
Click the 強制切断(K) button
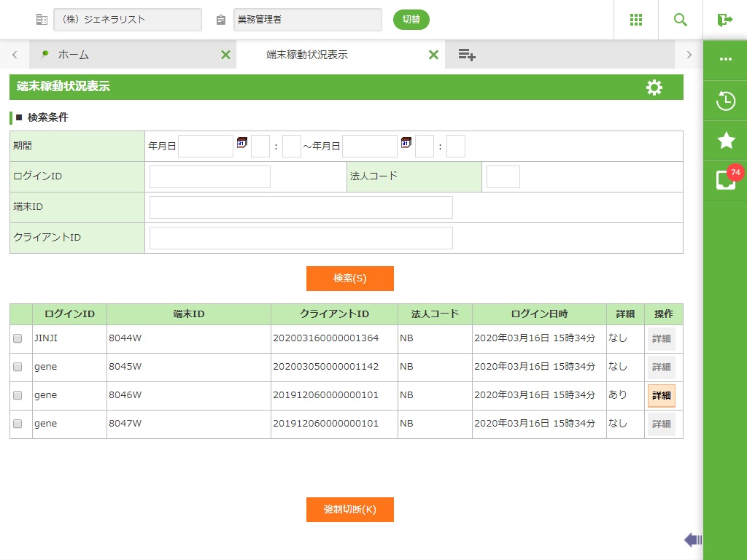click(350, 510)
